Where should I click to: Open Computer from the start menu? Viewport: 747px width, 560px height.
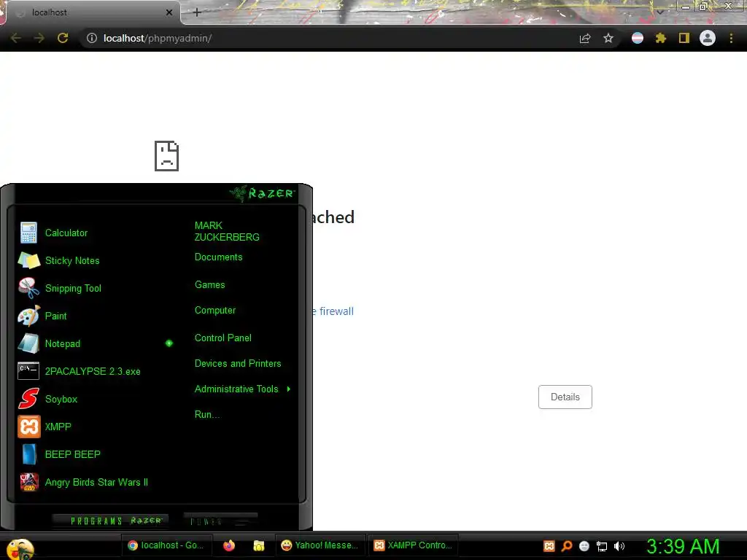pyautogui.click(x=215, y=311)
